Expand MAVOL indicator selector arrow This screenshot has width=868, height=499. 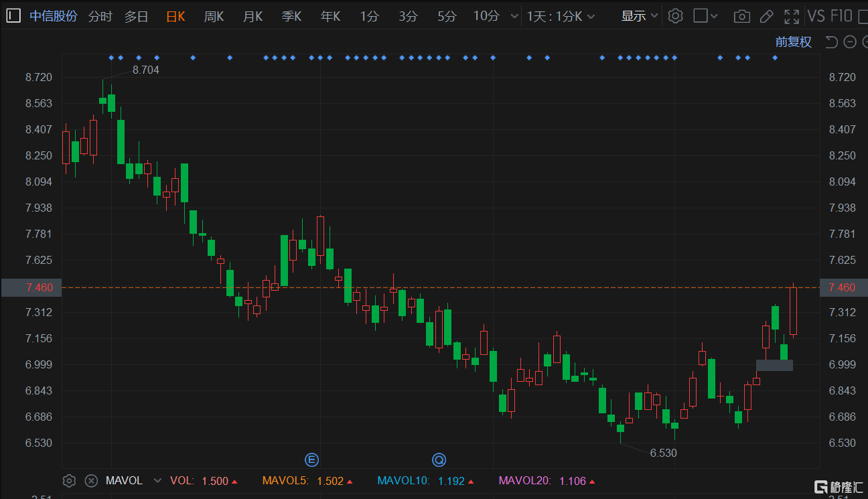click(x=157, y=481)
